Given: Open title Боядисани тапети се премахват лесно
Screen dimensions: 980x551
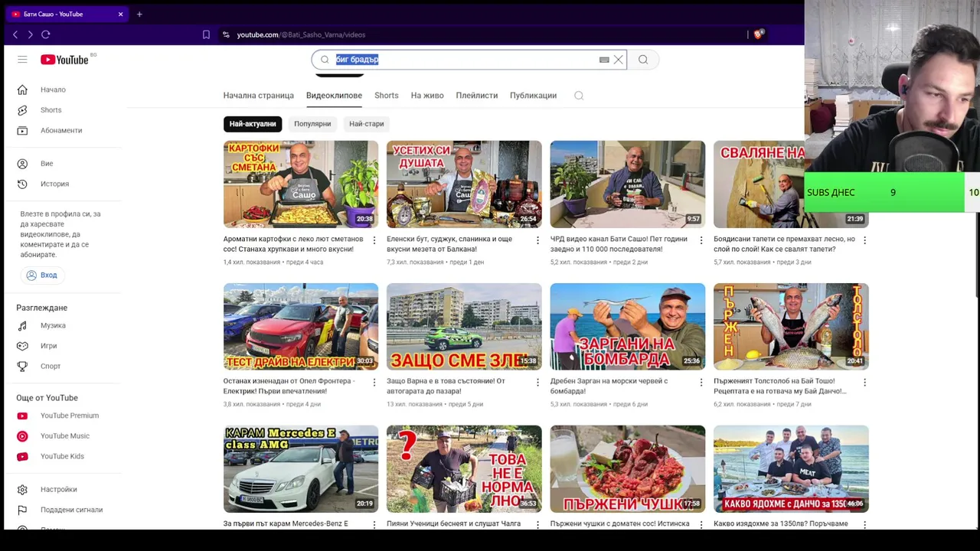Looking at the screenshot, I should 784,244.
